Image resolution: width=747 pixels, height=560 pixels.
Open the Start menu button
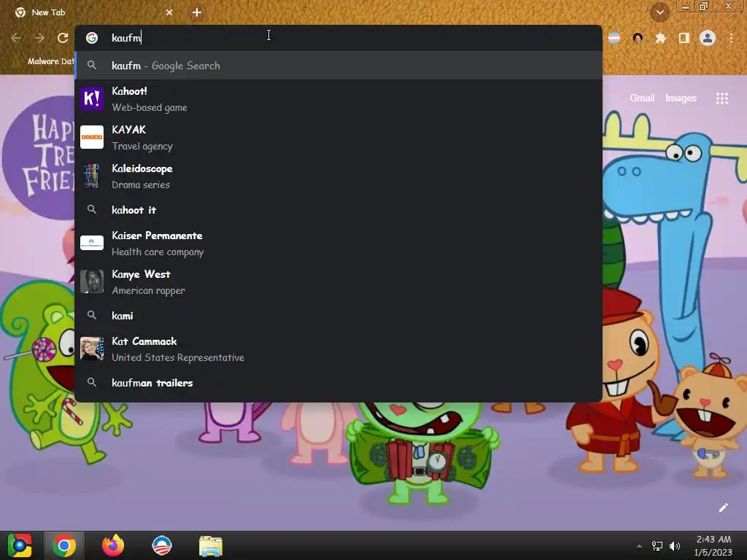pos(20,545)
